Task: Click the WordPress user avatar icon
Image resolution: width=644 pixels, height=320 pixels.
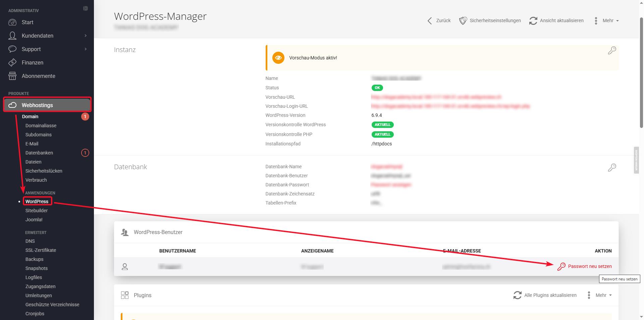Action: tap(125, 267)
